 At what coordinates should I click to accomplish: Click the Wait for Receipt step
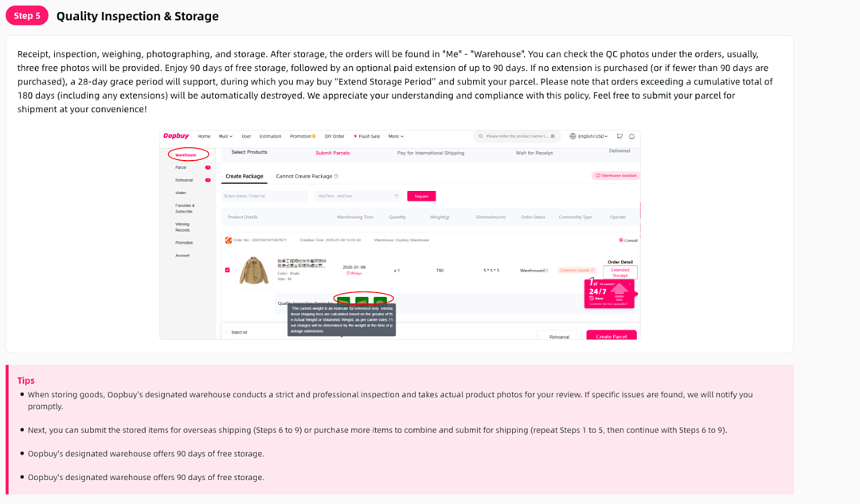click(534, 153)
